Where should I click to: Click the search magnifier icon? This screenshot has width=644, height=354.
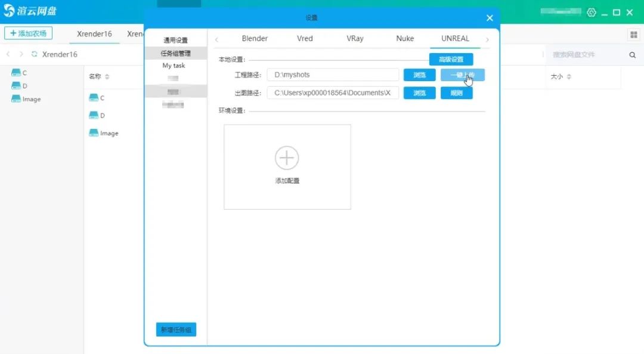tap(633, 55)
